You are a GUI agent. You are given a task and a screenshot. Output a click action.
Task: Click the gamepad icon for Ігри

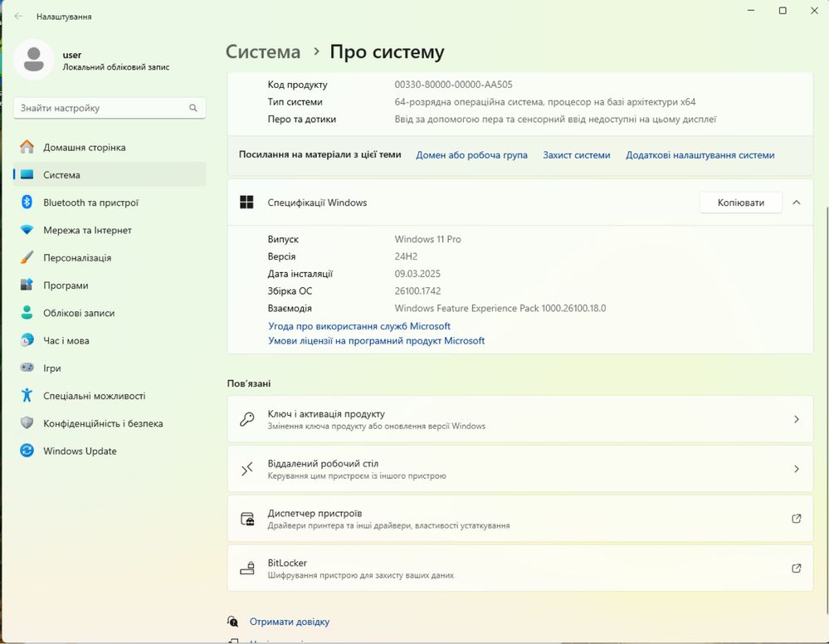pyautogui.click(x=27, y=368)
